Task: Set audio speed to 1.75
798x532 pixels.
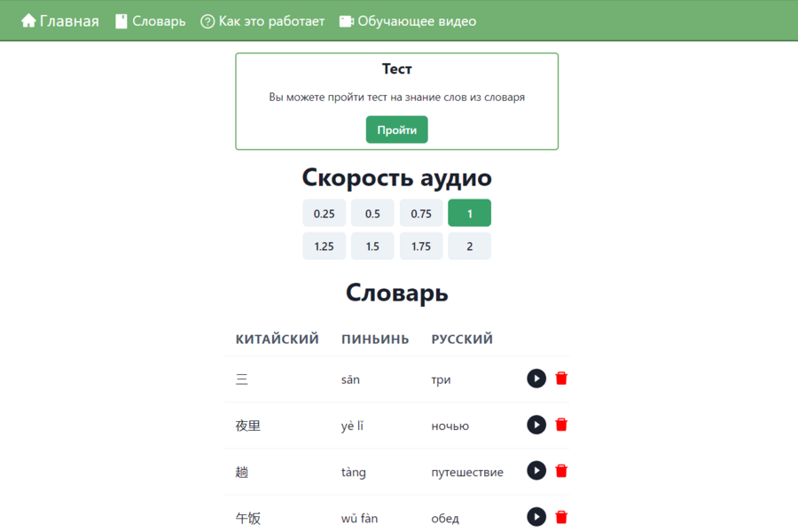Action: click(421, 246)
